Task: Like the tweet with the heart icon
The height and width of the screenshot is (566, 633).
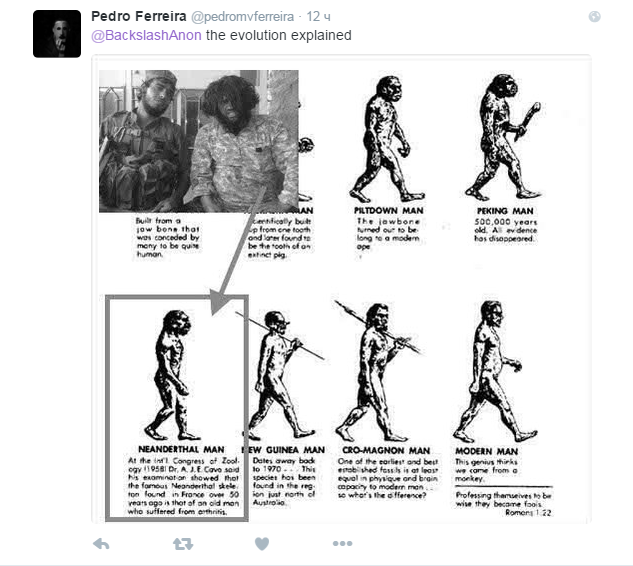Action: pyautogui.click(x=262, y=544)
